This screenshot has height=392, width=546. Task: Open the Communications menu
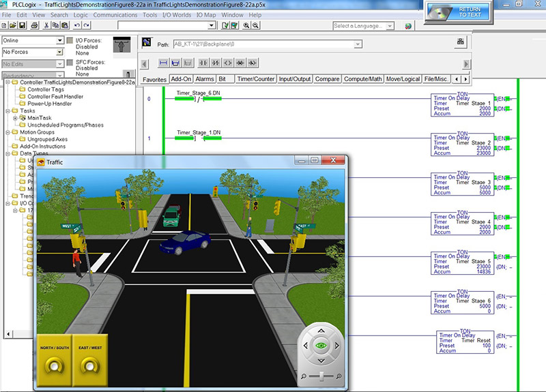[x=115, y=14]
